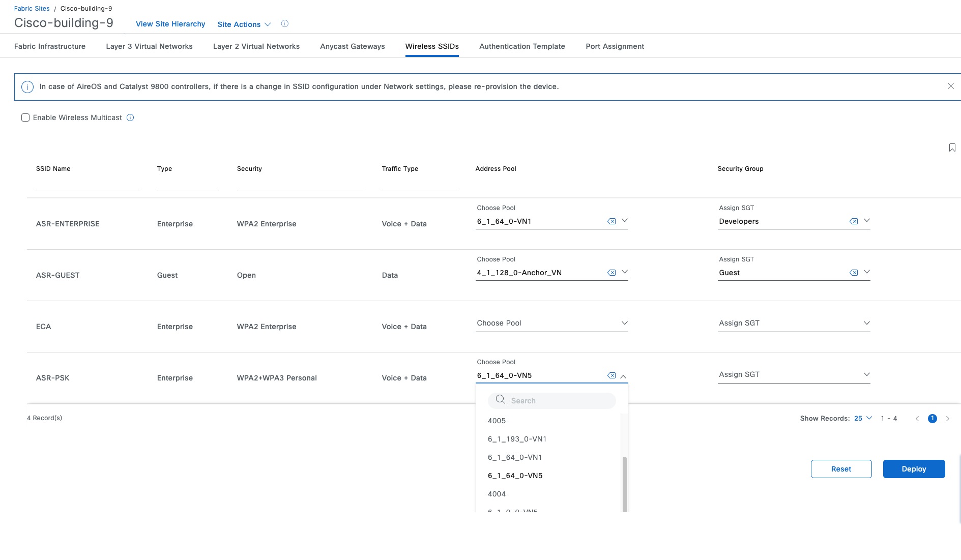Clear the Developers SGT with the clear icon
The width and height of the screenshot is (961, 560).
854,221
